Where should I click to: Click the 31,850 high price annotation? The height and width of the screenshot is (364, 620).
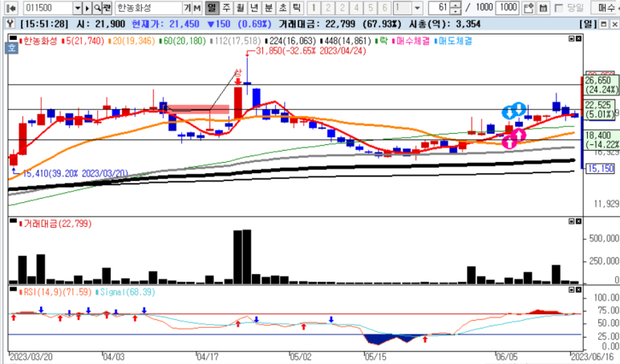click(x=310, y=51)
